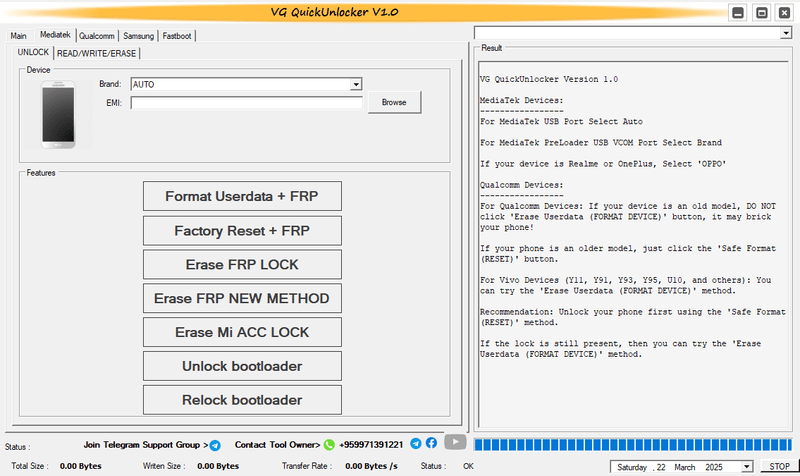The width and height of the screenshot is (800, 476).
Task: Close the VG QuickUnlocker window
Action: (x=784, y=13)
